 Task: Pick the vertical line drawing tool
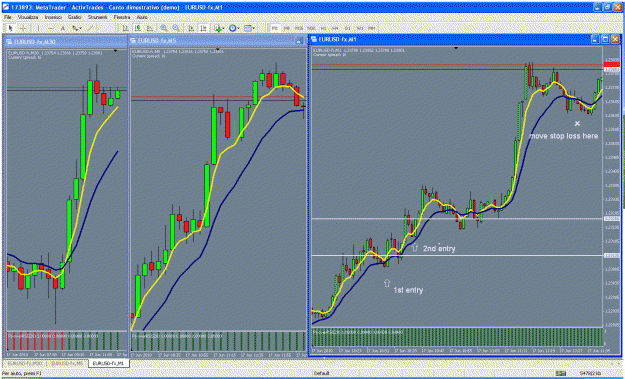[x=38, y=28]
